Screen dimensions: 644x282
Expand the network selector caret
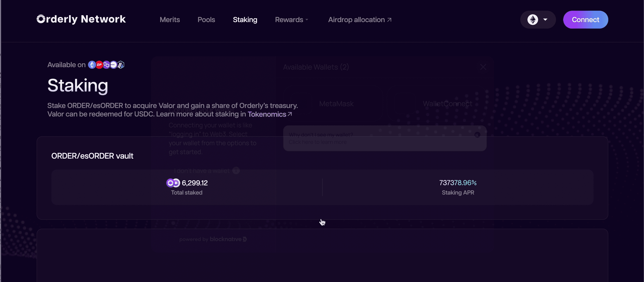click(545, 19)
